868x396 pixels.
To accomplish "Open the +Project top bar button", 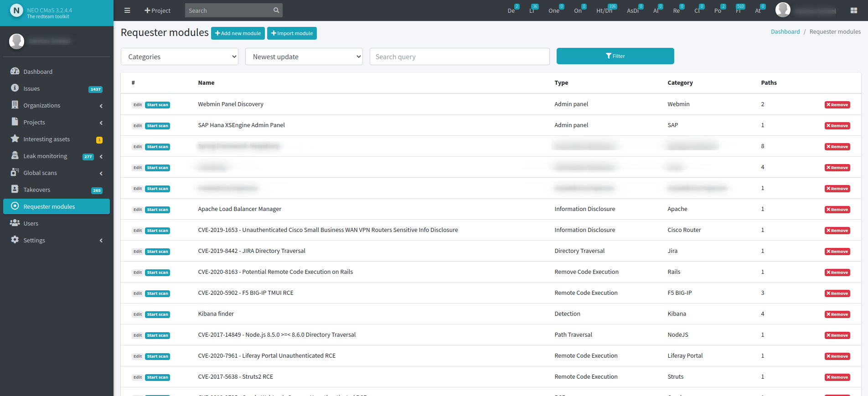I will (157, 10).
